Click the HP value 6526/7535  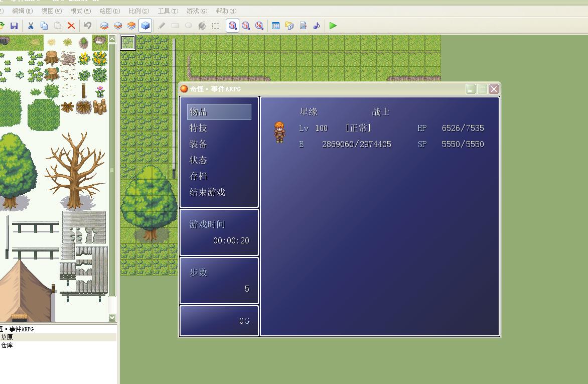[463, 128]
